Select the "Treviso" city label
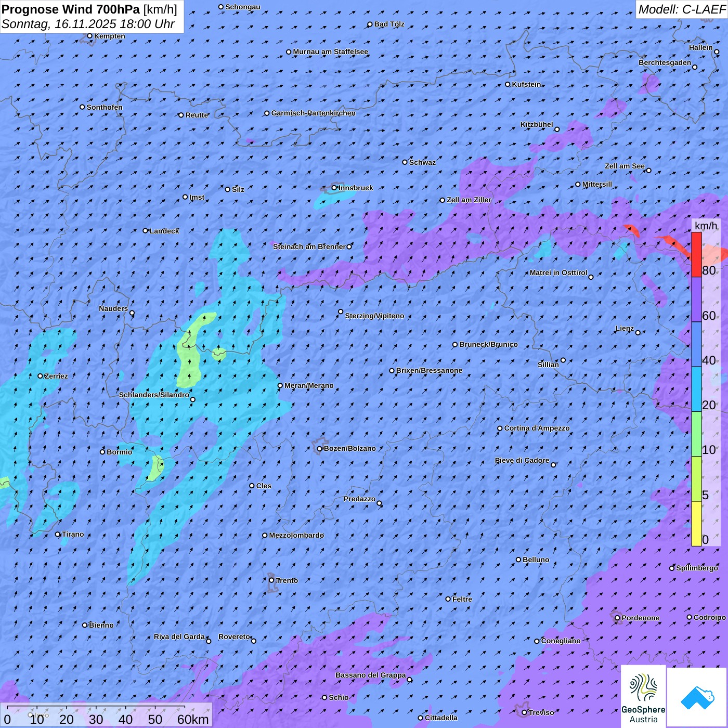The height and width of the screenshot is (728, 728). point(541,712)
